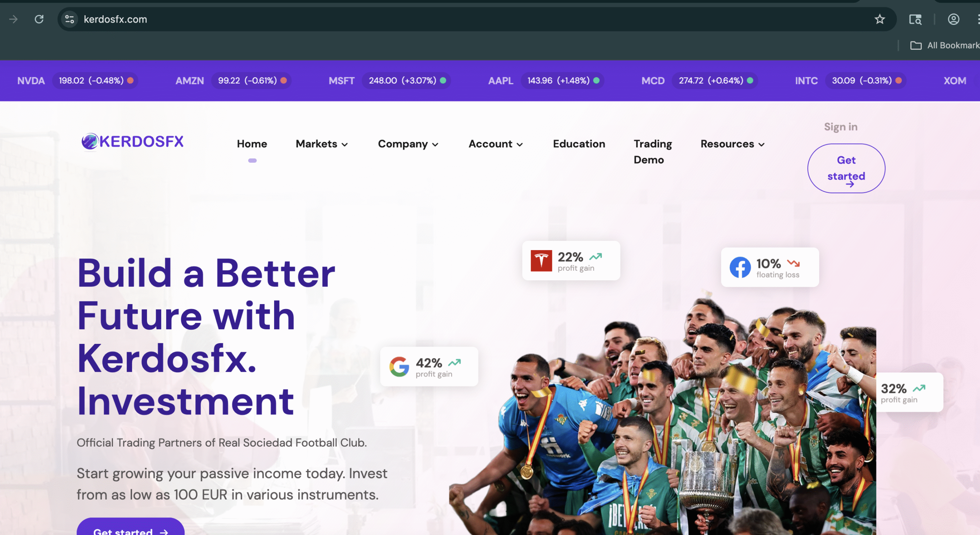The height and width of the screenshot is (535, 980).
Task: Click the browser reload icon
Action: 39,19
